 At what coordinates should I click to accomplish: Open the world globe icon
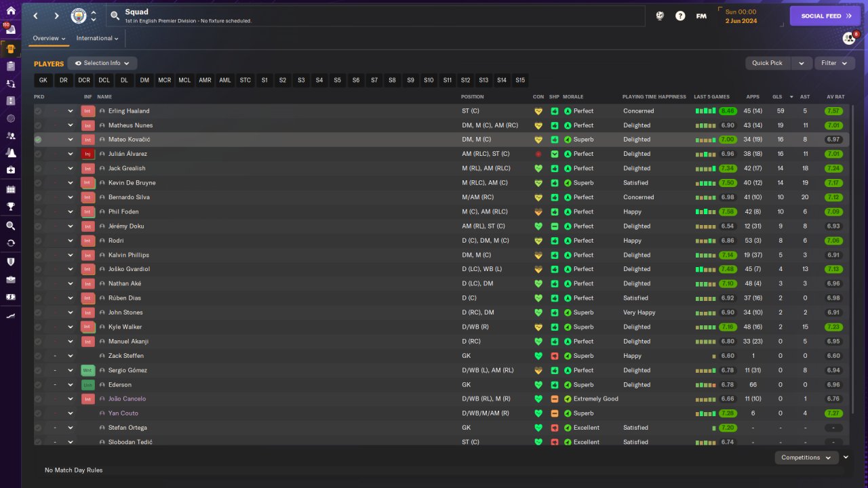[x=660, y=16]
